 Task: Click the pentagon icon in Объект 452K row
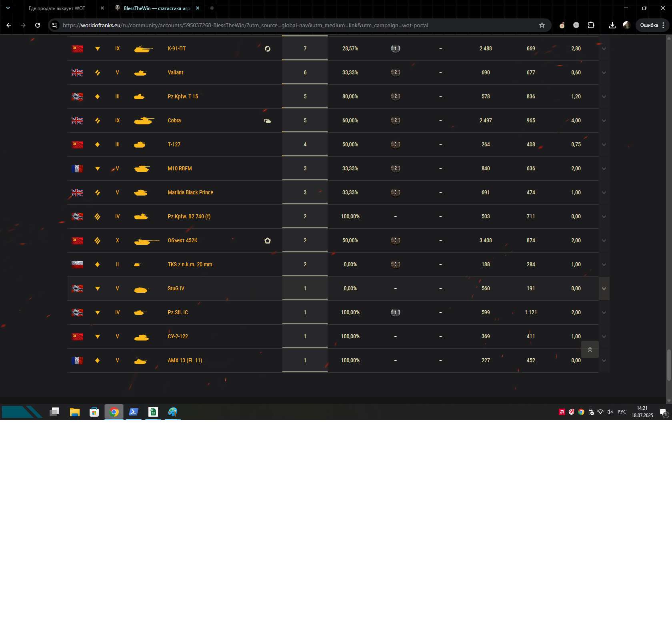(268, 241)
